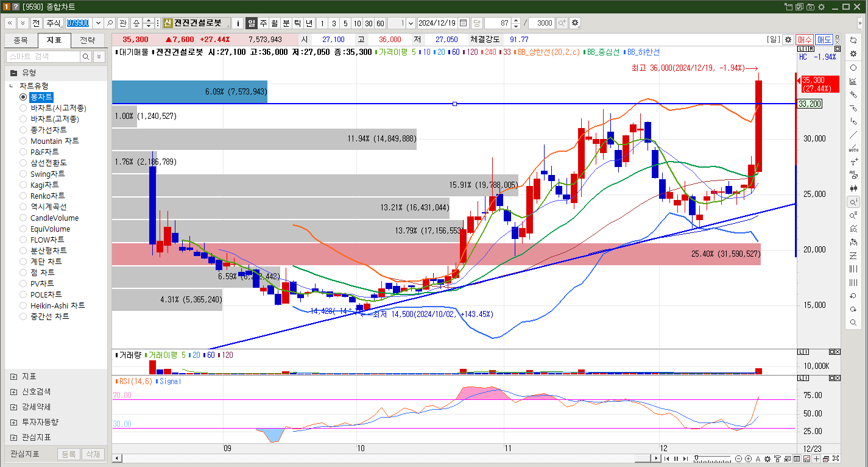Open the top toolbar chart settings gear
Viewport: 868px width, 467px height.
[x=575, y=23]
